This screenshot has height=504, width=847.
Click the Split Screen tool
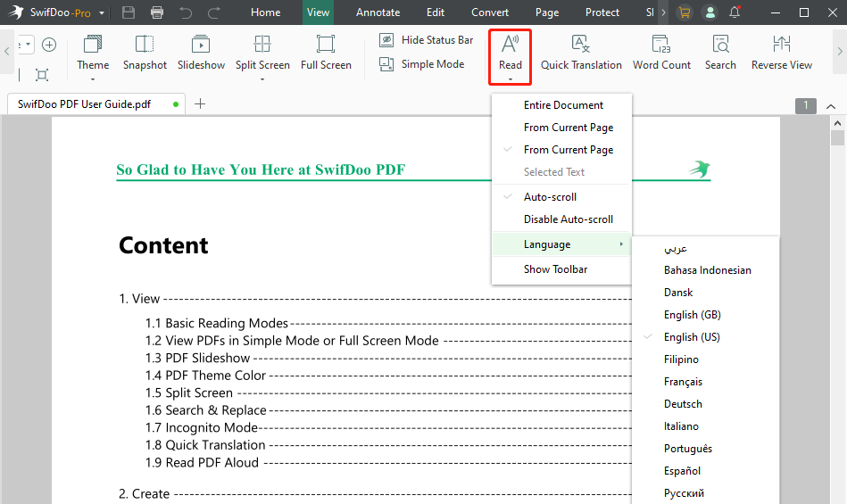click(x=262, y=54)
